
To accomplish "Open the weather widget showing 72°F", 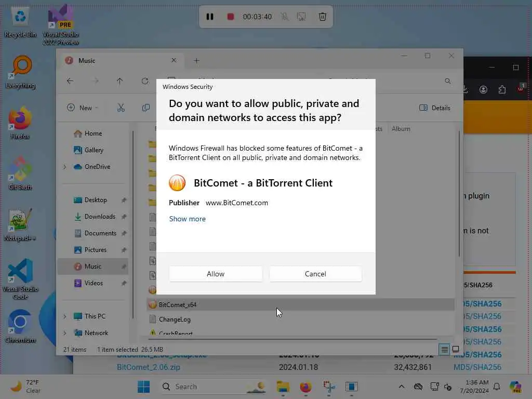I will (x=25, y=387).
